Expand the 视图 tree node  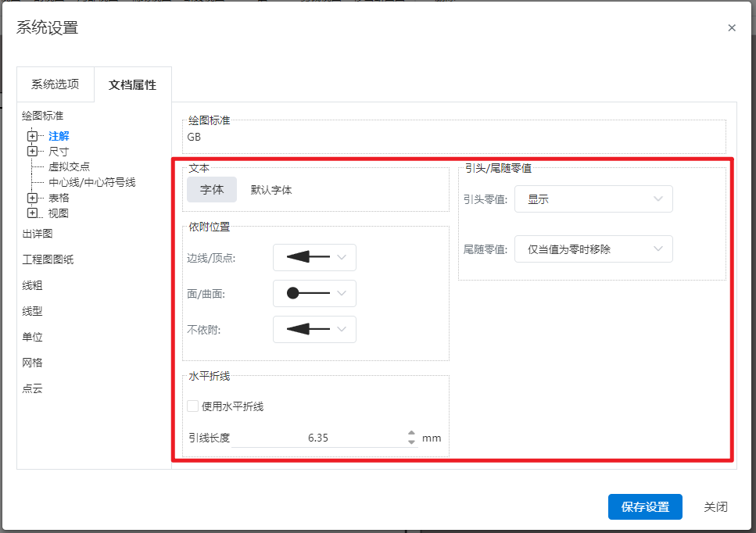coord(32,213)
